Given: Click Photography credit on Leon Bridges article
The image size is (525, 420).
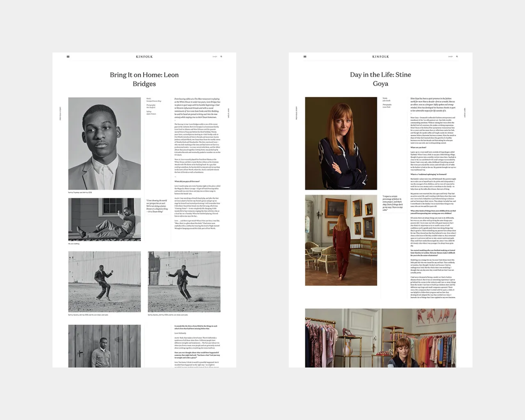Looking at the screenshot, I should [151, 106].
